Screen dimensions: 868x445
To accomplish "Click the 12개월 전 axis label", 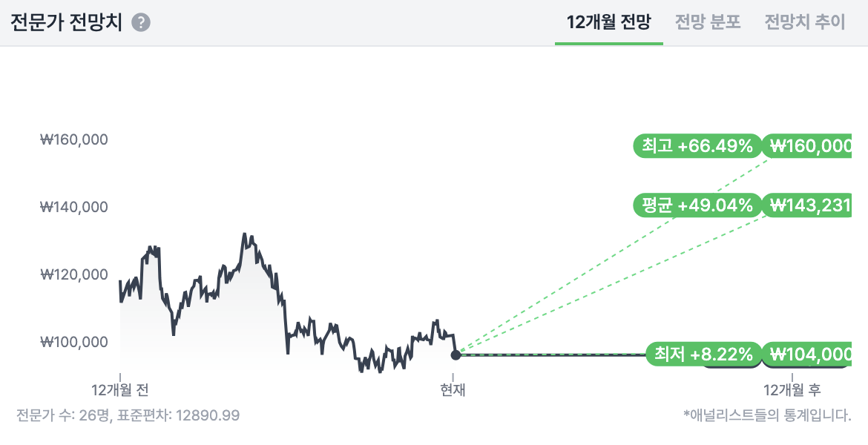I will click(x=120, y=389).
